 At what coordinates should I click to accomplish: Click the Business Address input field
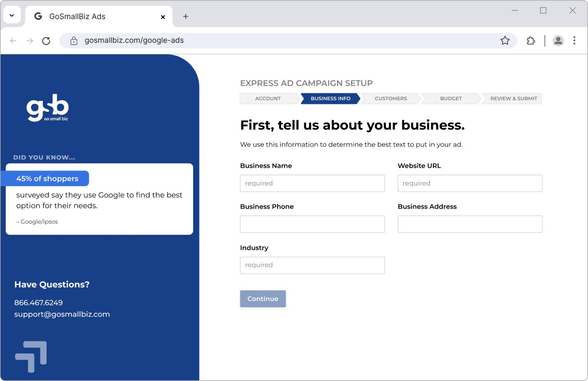470,224
